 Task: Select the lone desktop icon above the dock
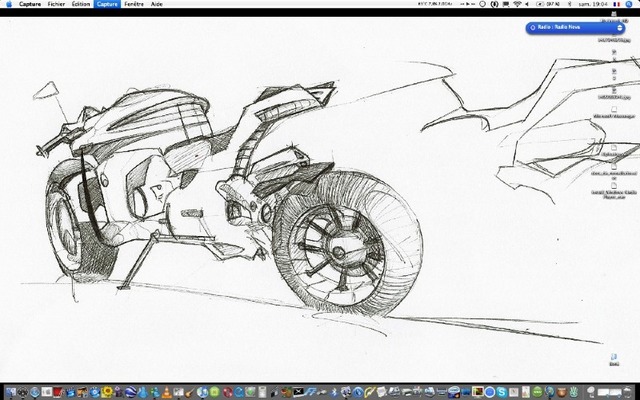[612, 357]
